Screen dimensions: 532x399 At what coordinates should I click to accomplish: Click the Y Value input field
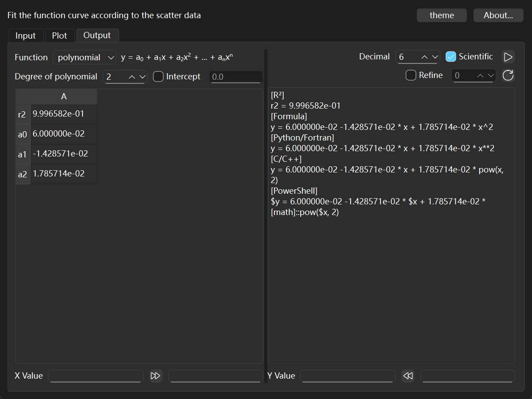348,376
